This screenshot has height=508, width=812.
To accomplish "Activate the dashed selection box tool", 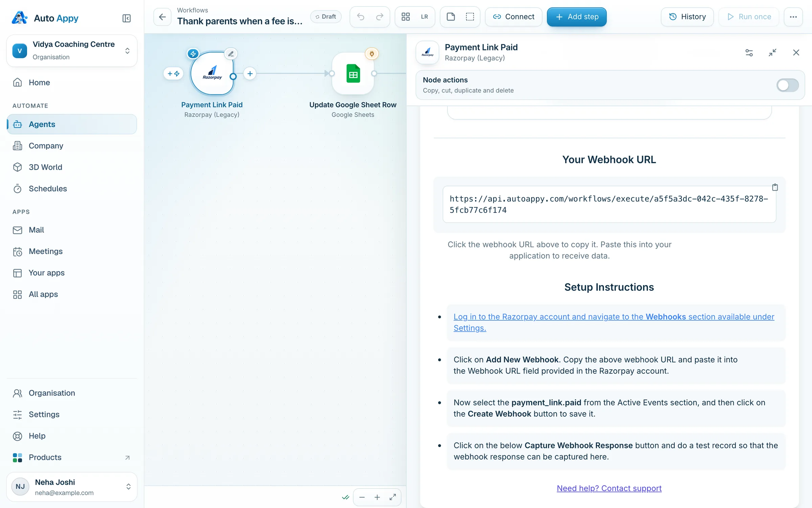I will 470,17.
